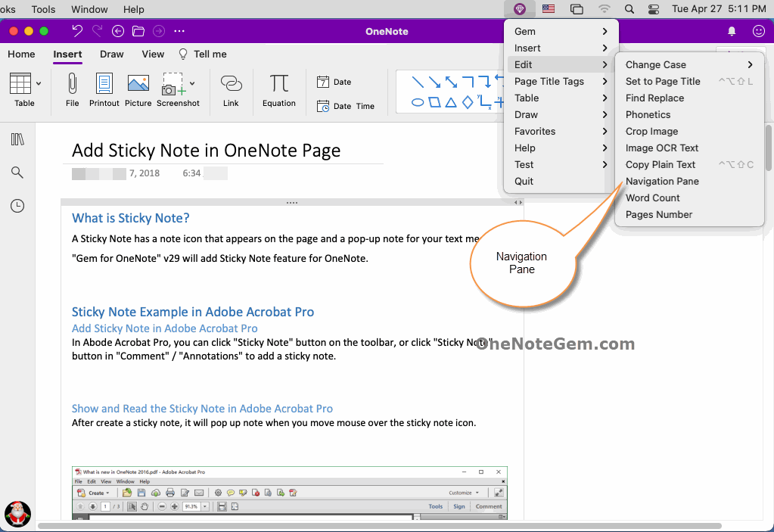Switch to the Draw tab
774x532 pixels.
(111, 54)
